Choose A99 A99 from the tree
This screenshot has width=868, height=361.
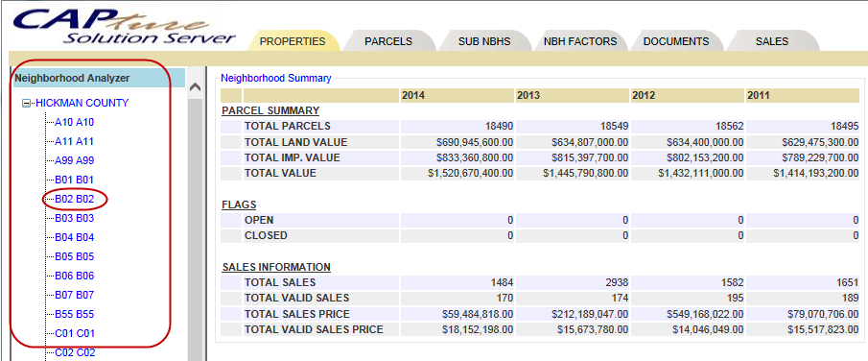coord(74,160)
